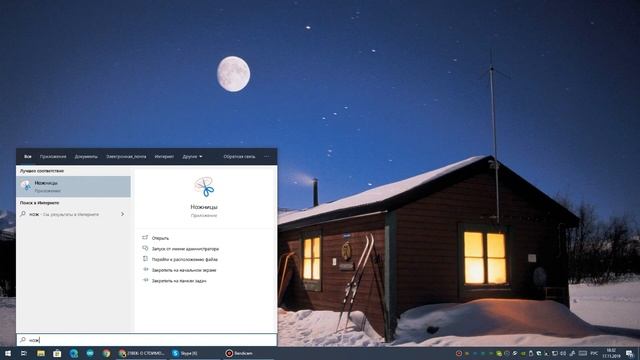Click the language indicator РУС in tray
640x360 pixels.
(594, 353)
